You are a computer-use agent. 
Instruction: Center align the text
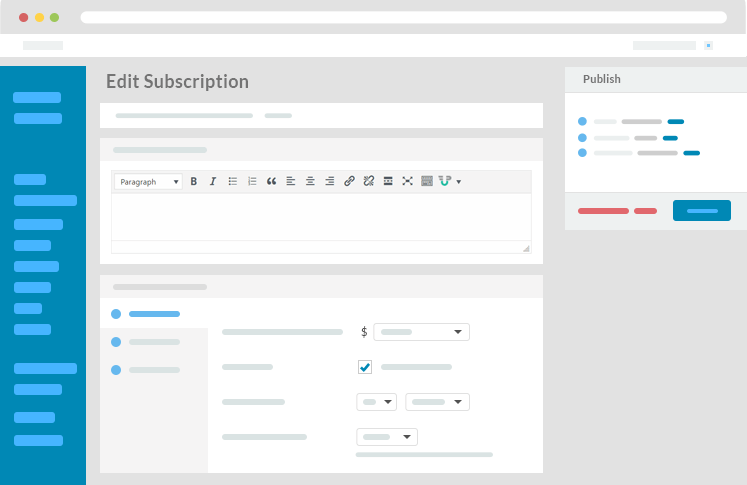(x=310, y=181)
